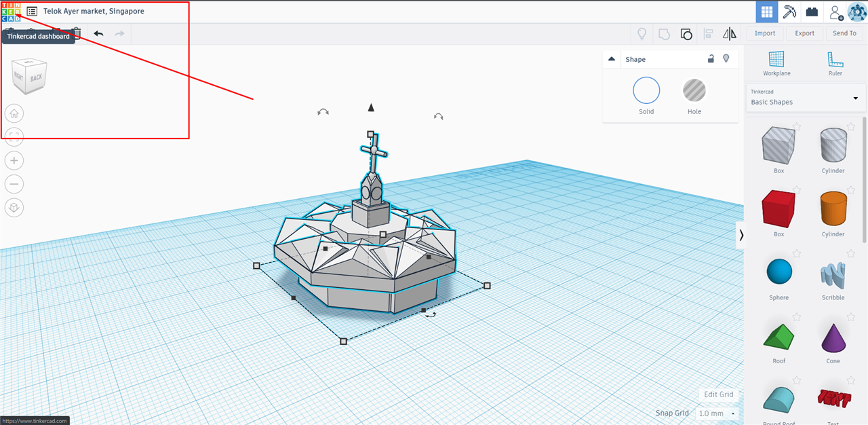
Task: Open the Send To menu button
Action: (x=844, y=33)
